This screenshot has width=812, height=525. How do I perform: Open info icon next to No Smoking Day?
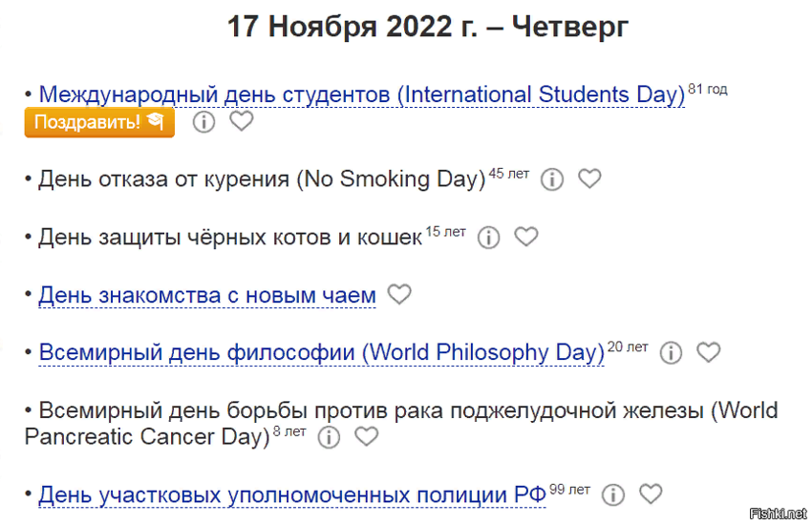pyautogui.click(x=552, y=179)
